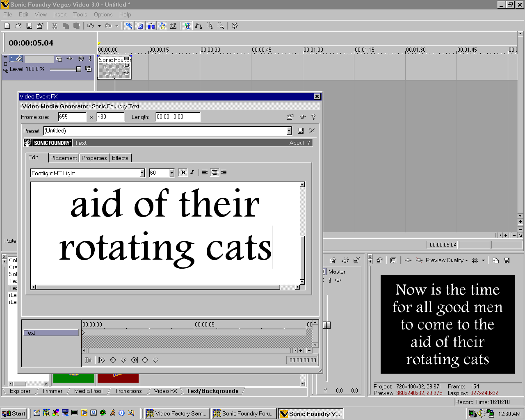Select the Envelope Edit tool
Viewport: 525px width, 420px height.
[199, 26]
